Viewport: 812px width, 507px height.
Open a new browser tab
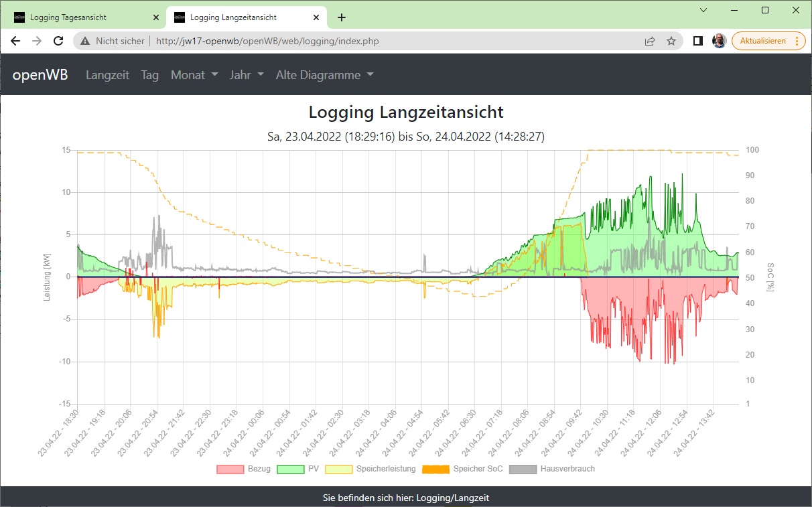342,17
